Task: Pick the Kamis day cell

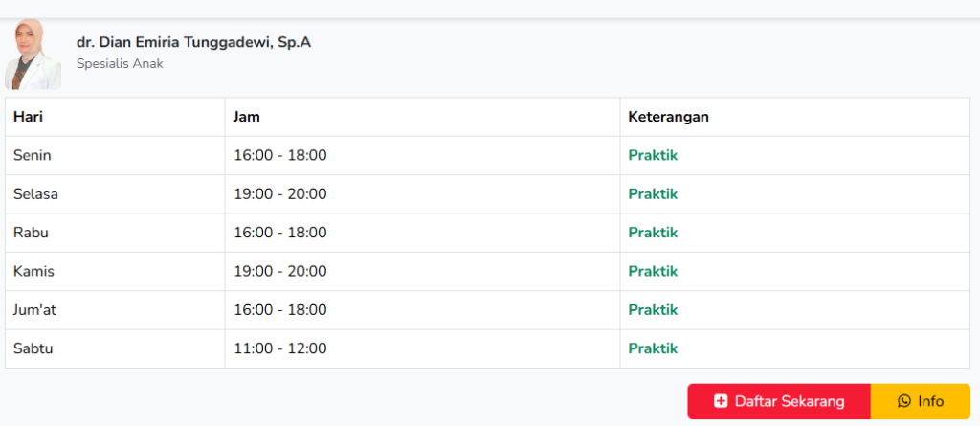Action: [33, 271]
